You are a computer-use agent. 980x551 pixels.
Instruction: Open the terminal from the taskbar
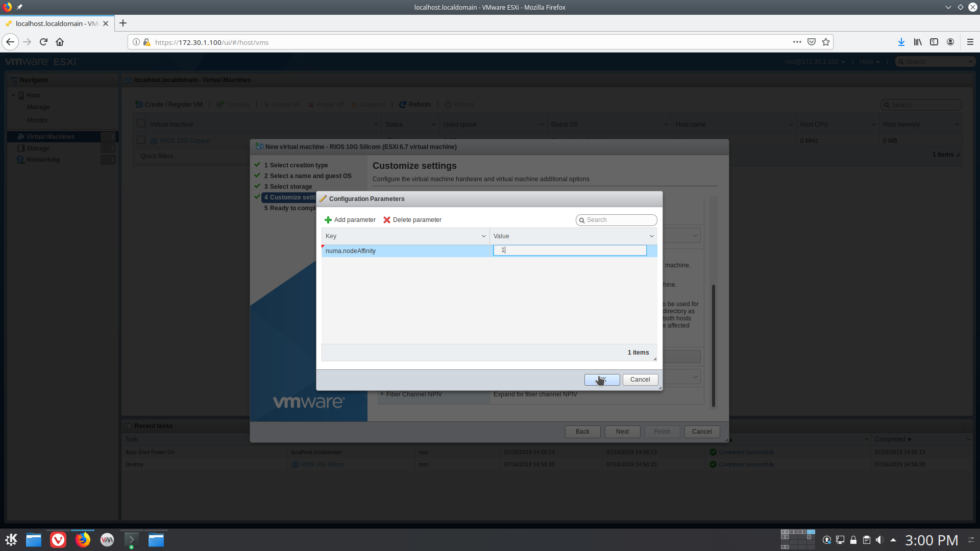(131, 540)
